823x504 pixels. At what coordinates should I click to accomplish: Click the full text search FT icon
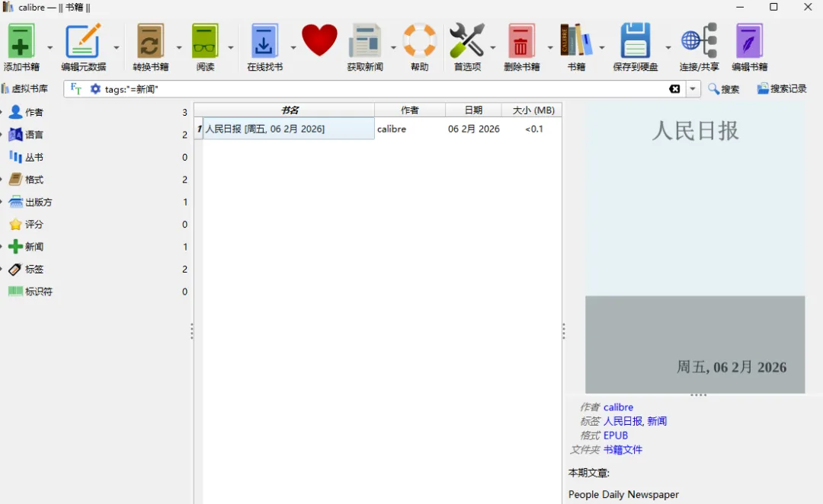tap(76, 89)
